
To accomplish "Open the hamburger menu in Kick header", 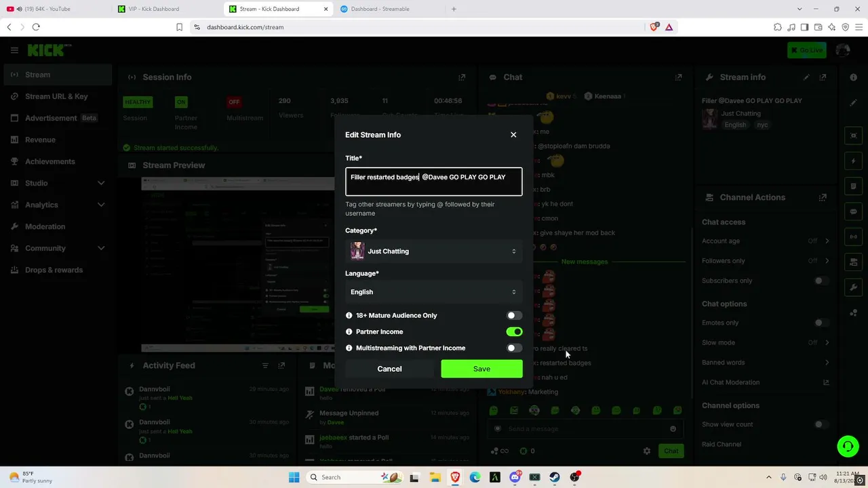I will pos(14,50).
